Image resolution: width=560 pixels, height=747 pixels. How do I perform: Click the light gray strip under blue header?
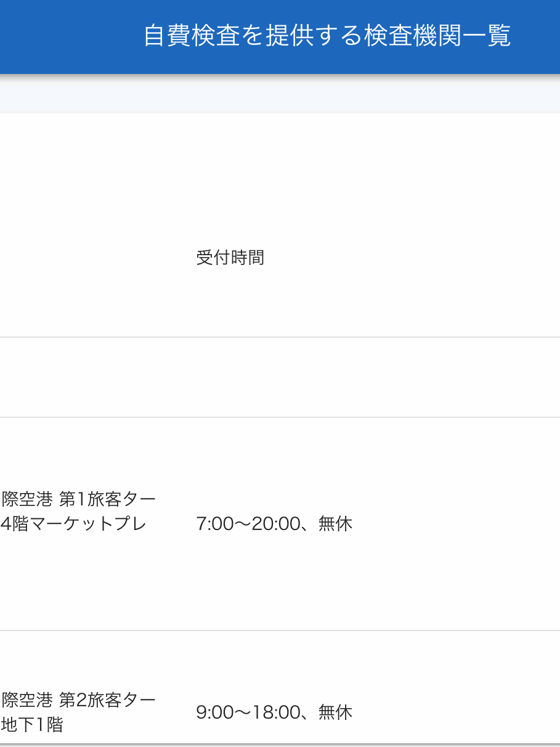(280, 94)
